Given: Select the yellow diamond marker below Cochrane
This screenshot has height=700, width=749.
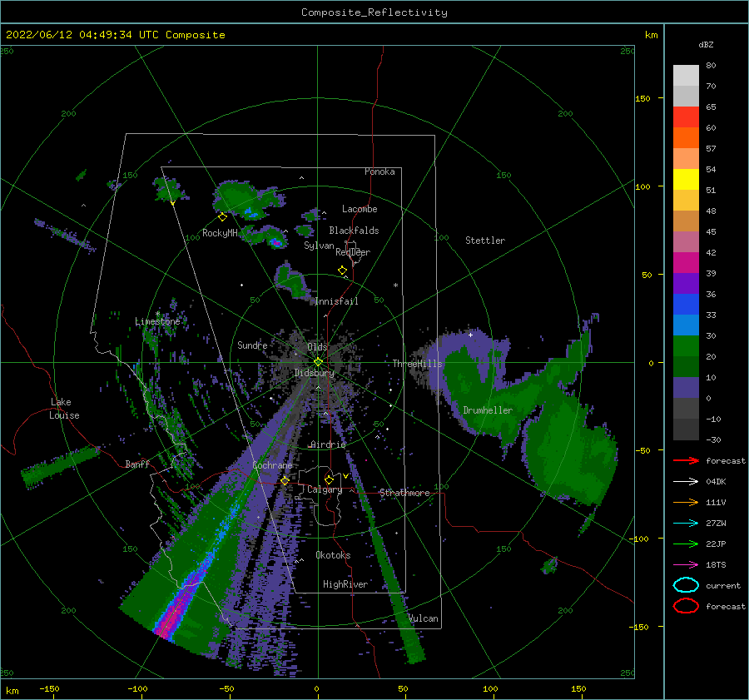Looking at the screenshot, I should point(285,481).
